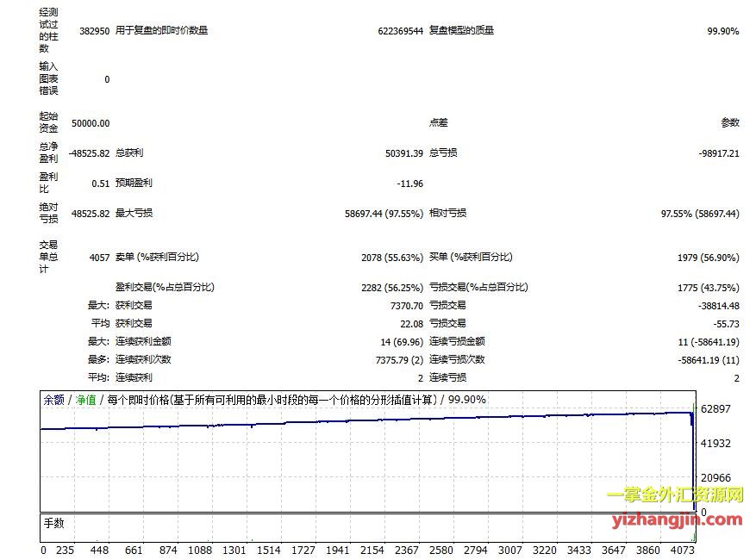Screen dimensions: 756x560
Task: Click the 2154 mark on the x-axis
Action: tap(372, 550)
